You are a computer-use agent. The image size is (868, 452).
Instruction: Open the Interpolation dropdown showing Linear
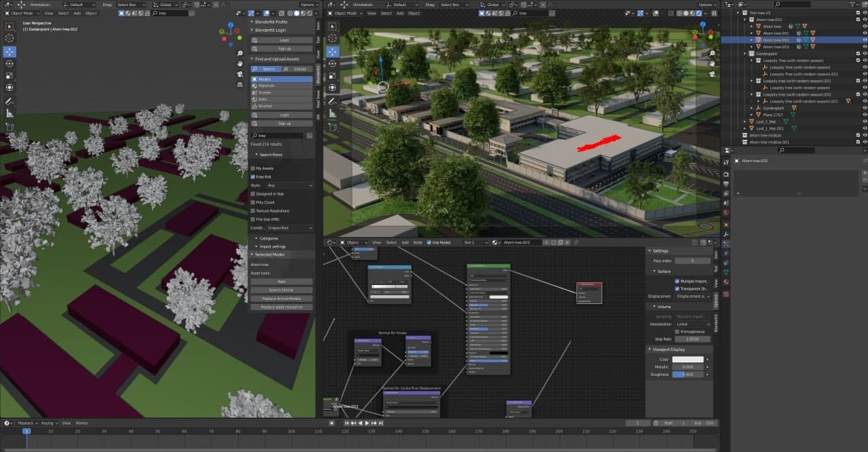(692, 324)
